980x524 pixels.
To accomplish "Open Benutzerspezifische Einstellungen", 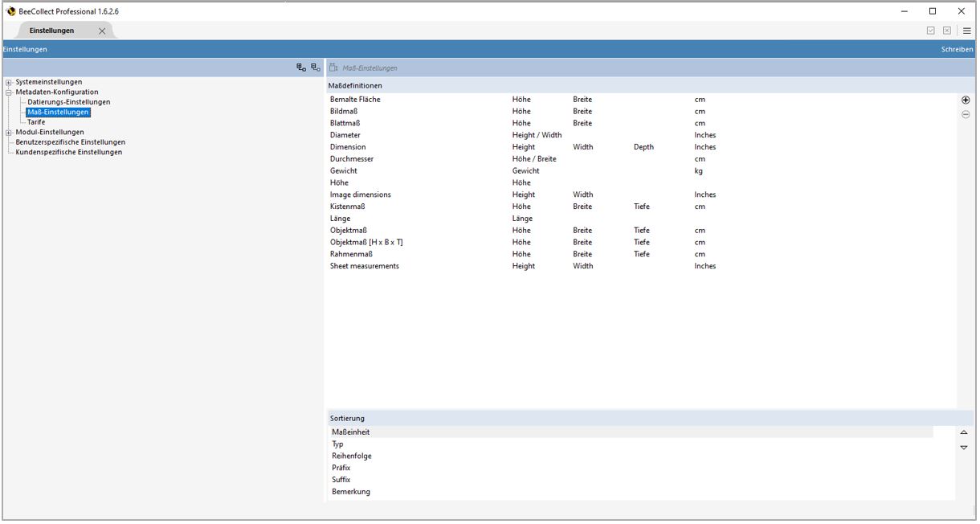I will tap(70, 142).
